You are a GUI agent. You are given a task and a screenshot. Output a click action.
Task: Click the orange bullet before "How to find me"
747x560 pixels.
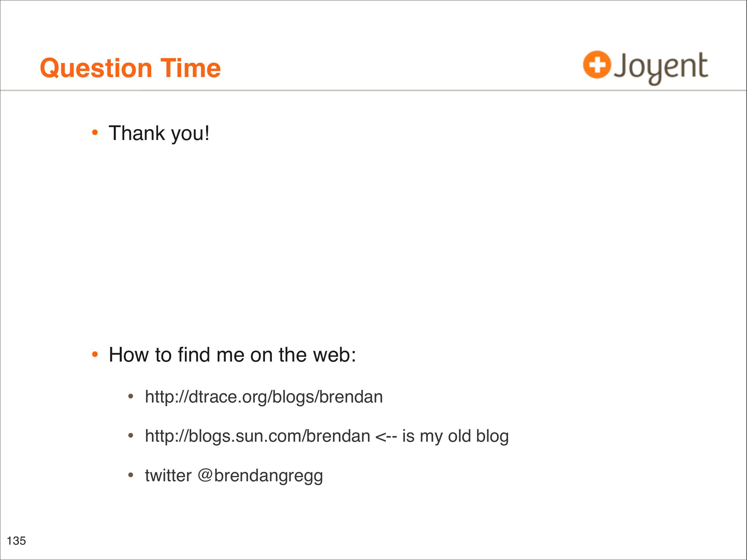click(x=95, y=354)
